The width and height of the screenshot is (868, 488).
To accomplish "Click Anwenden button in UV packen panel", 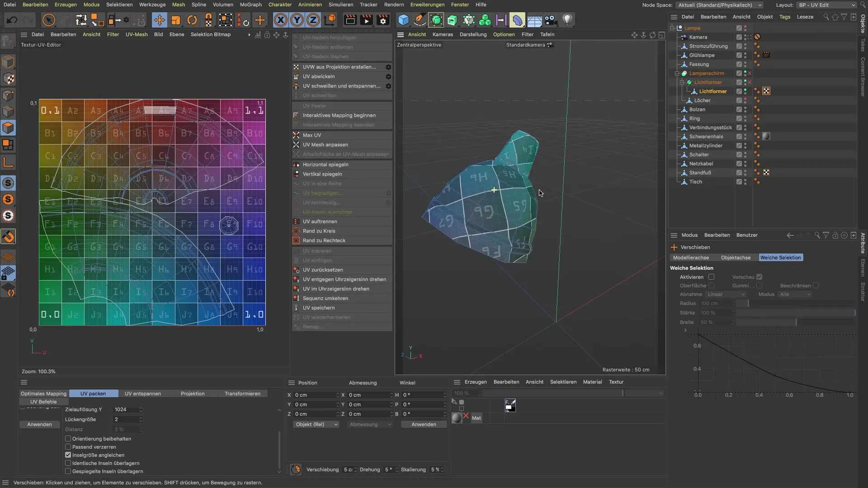I will tap(39, 424).
